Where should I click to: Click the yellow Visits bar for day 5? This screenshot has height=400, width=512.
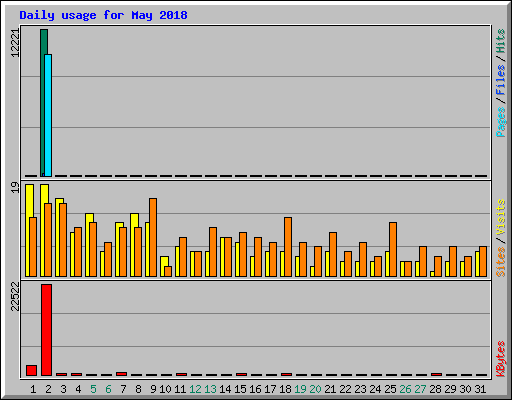coord(88,245)
